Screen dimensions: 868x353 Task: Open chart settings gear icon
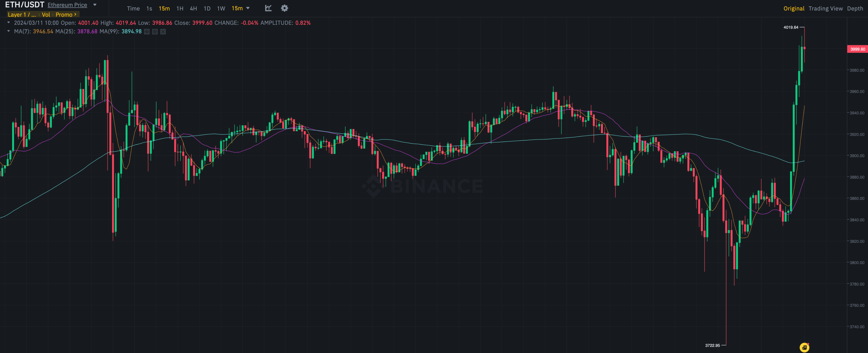pyautogui.click(x=285, y=8)
